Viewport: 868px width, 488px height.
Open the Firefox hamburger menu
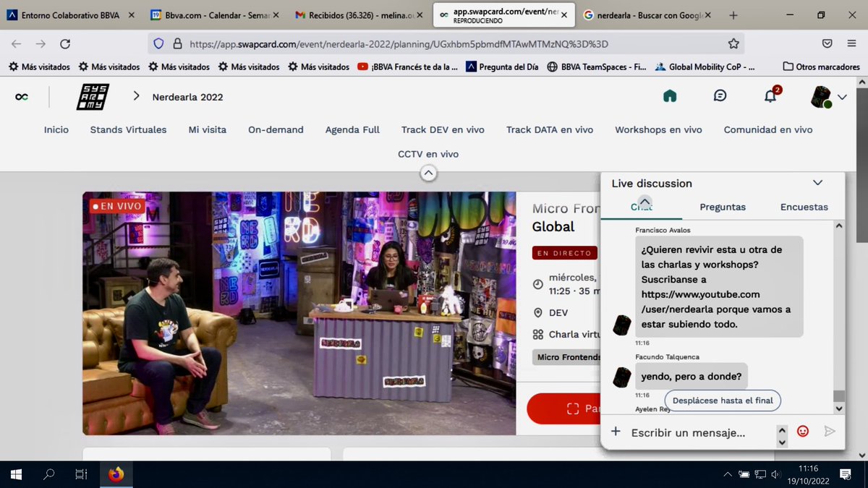851,44
